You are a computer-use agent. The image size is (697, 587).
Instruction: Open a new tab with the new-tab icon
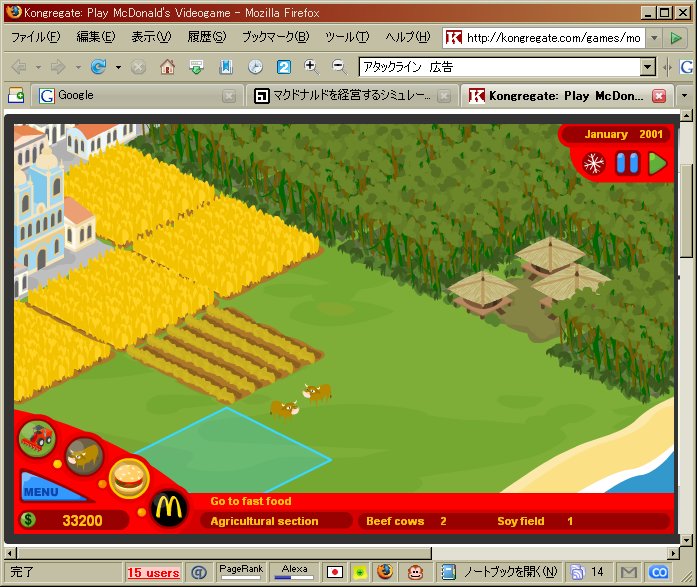(x=16, y=96)
